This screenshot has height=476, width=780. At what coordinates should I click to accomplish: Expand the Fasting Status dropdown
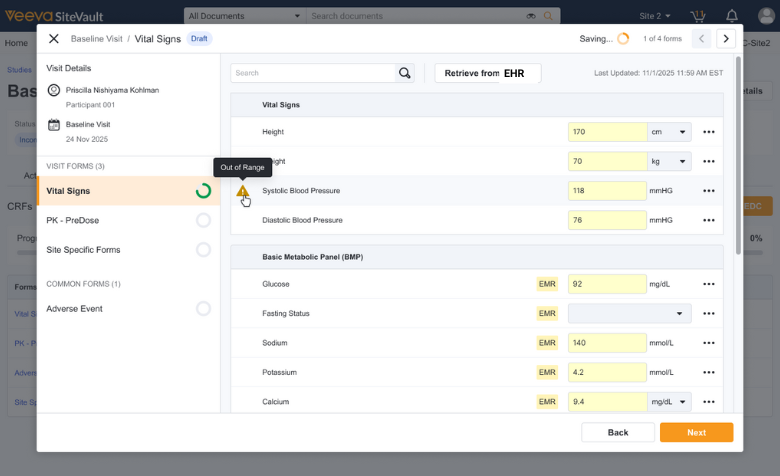click(x=629, y=314)
